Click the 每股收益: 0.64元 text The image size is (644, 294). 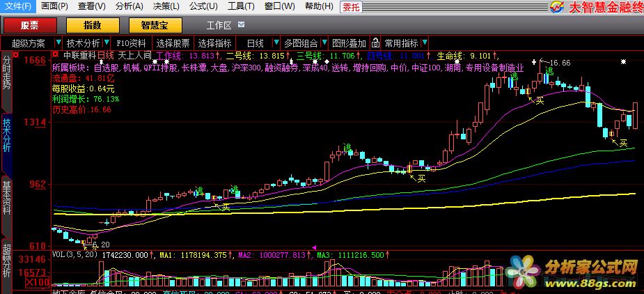pos(84,88)
